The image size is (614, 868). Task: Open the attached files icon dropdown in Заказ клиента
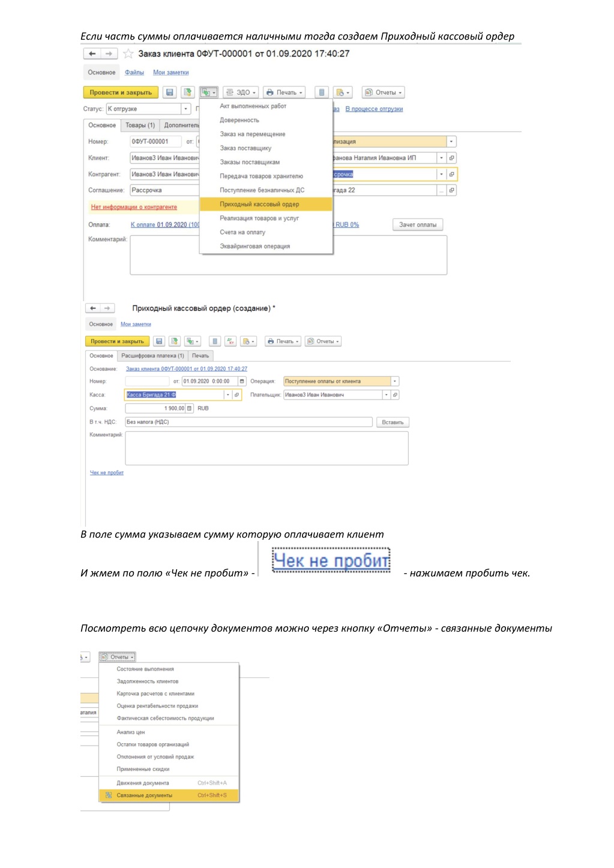pyautogui.click(x=343, y=92)
